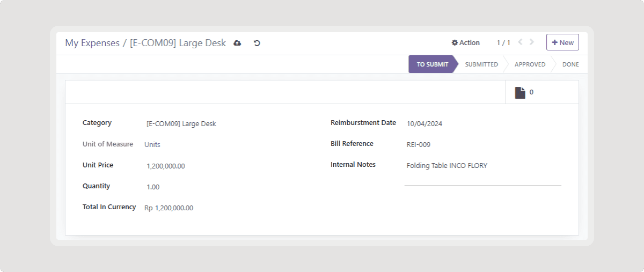Click the cloud save icon
Image resolution: width=644 pixels, height=272 pixels.
[x=237, y=43]
